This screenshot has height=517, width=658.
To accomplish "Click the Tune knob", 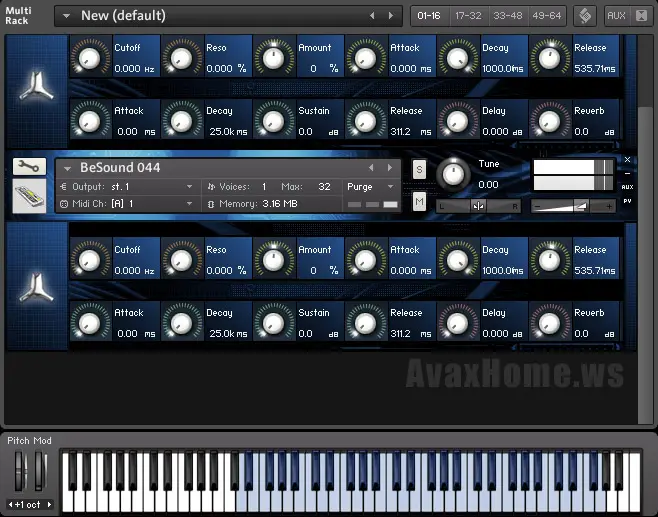I will coord(454,174).
